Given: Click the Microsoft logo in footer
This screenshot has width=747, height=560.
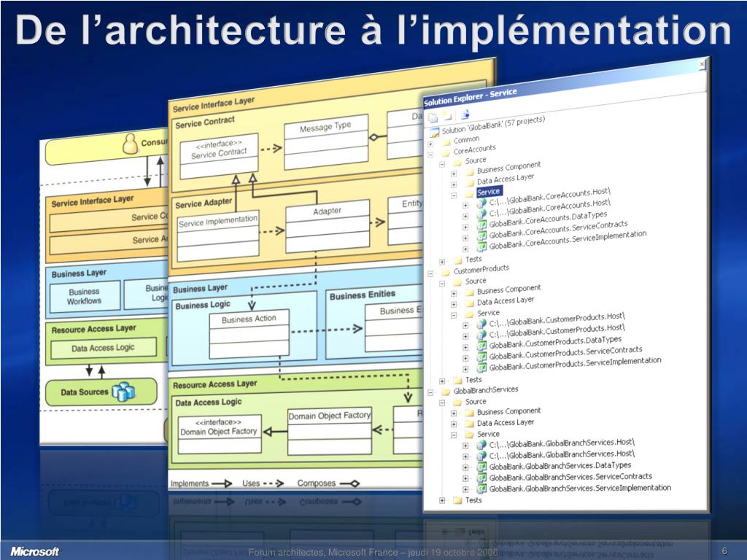Looking at the screenshot, I should click(34, 551).
